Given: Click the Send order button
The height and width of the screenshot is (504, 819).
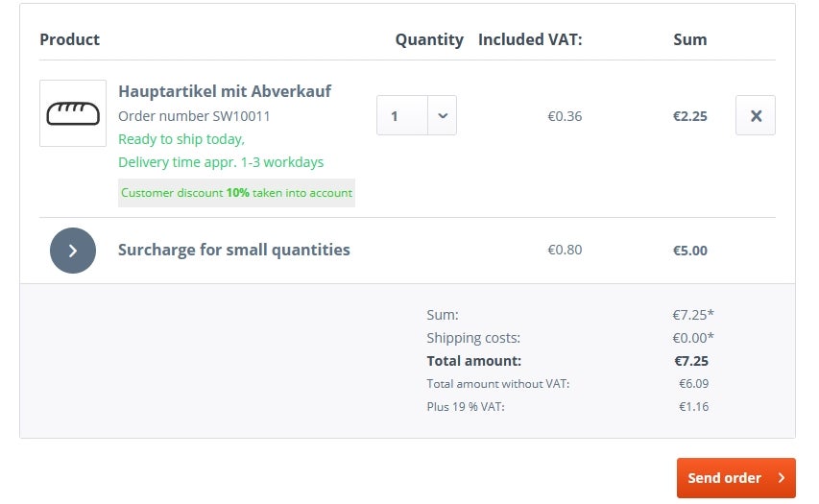Looking at the screenshot, I should 736,478.
